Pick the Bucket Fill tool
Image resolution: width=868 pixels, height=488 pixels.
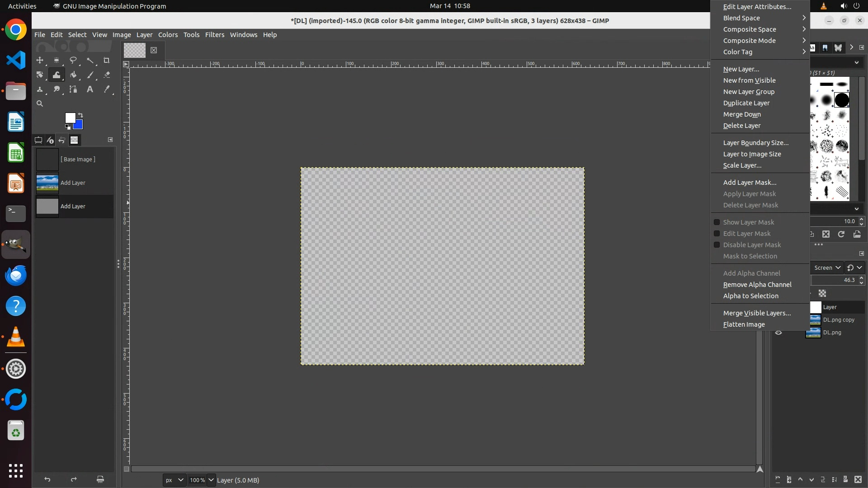pos(73,75)
